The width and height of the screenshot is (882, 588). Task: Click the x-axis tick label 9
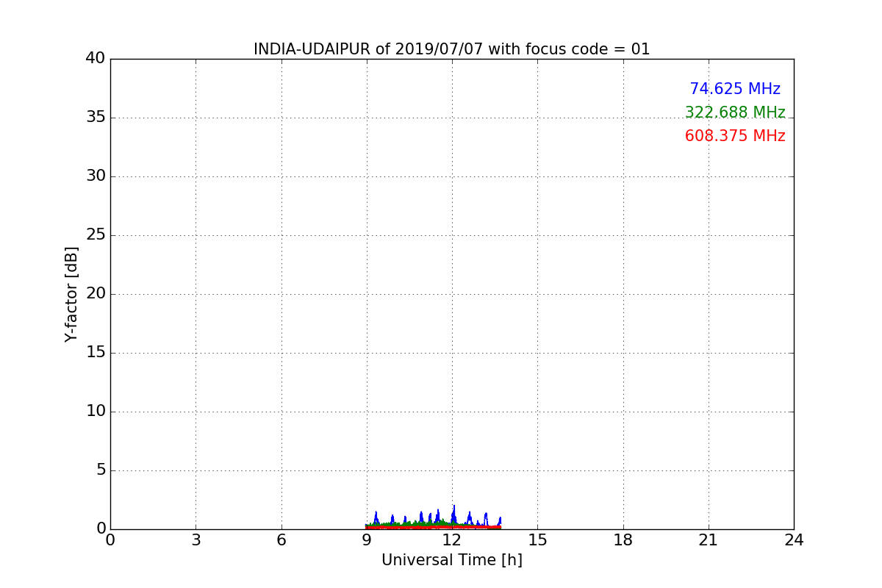tap(367, 540)
